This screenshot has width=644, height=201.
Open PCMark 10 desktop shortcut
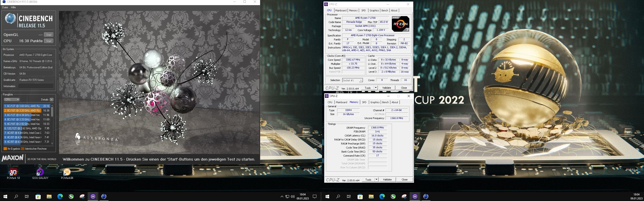[x=13, y=174]
